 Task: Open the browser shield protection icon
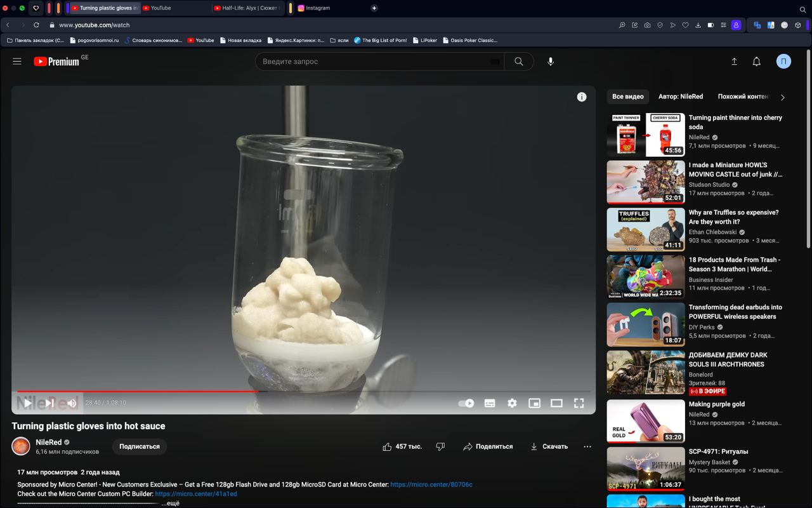[x=660, y=25]
